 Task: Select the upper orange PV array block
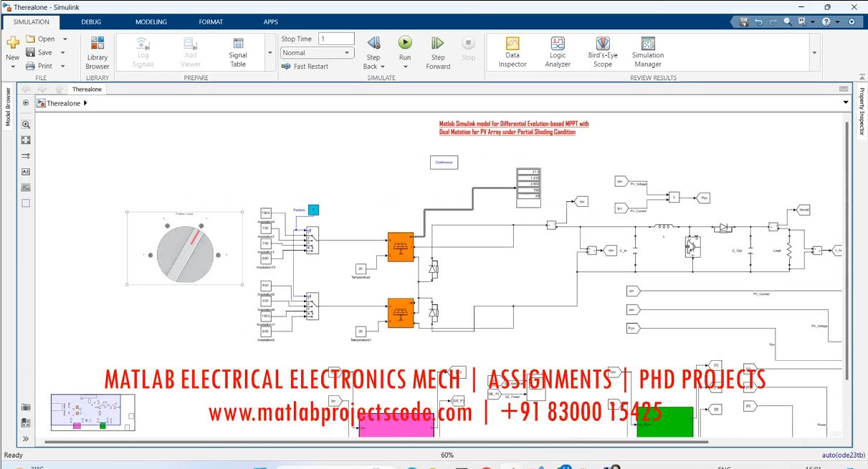(401, 247)
